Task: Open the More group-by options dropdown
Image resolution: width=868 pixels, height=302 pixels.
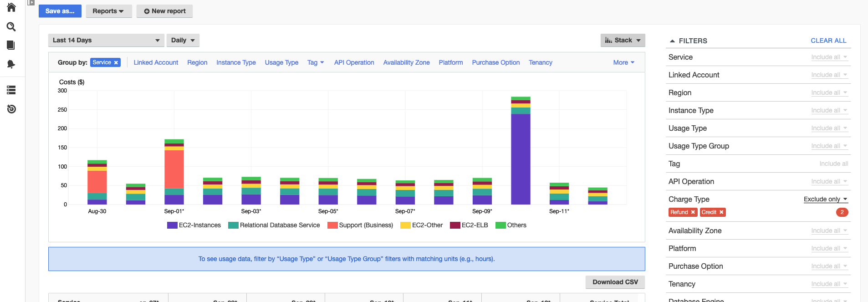Action: click(623, 62)
